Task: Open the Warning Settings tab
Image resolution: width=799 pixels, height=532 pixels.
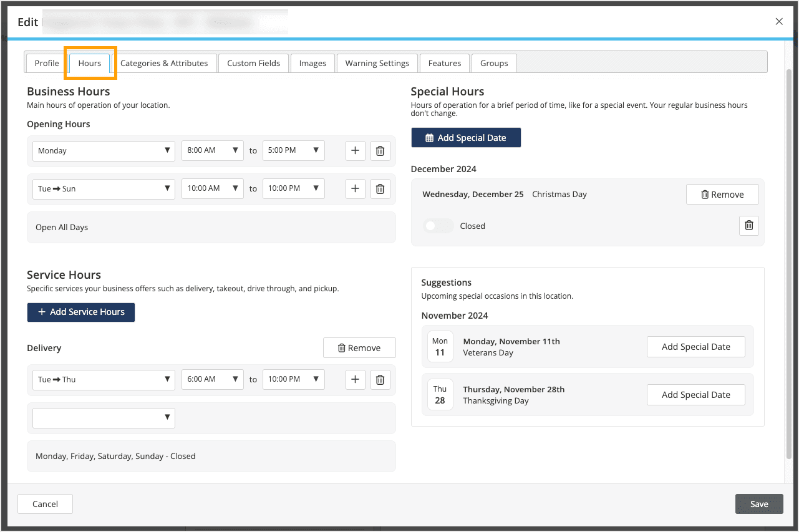Action: (377, 63)
